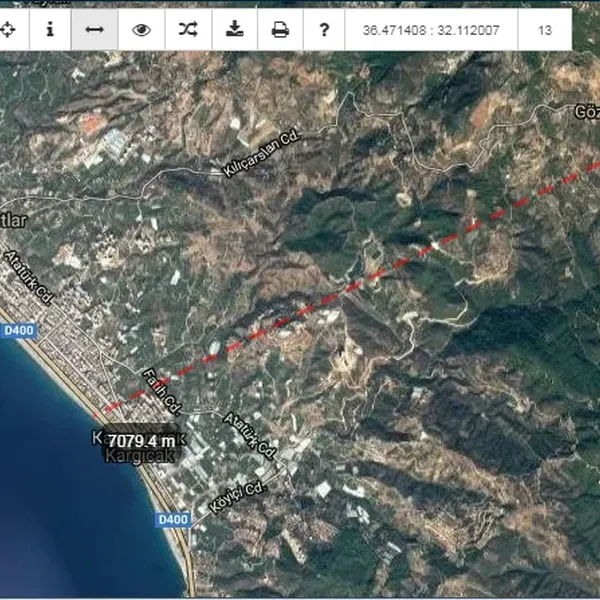Screen dimensions: 600x600
Task: Click the Köyiçi Cd. street label
Action: (238, 497)
